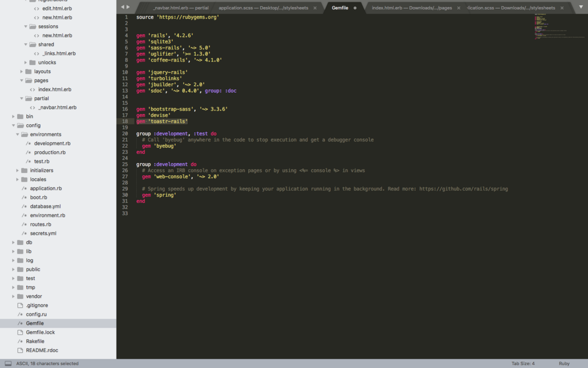This screenshot has height=368, width=588.
Task: Open _navbar.html.erb in sidebar
Action: point(57,108)
